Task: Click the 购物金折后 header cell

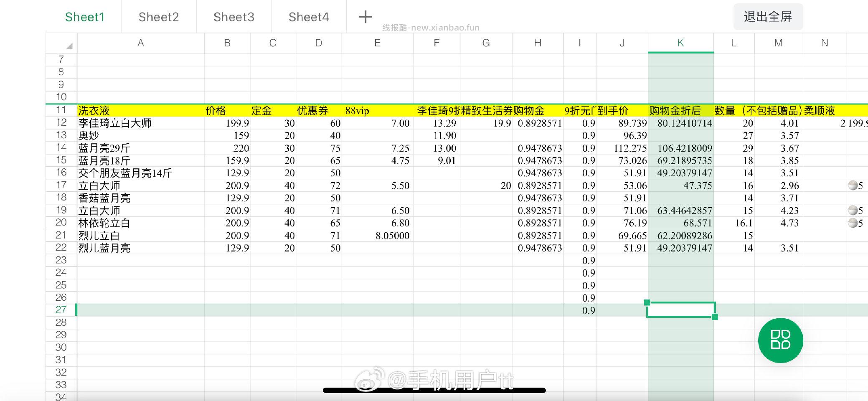Action: pos(680,111)
